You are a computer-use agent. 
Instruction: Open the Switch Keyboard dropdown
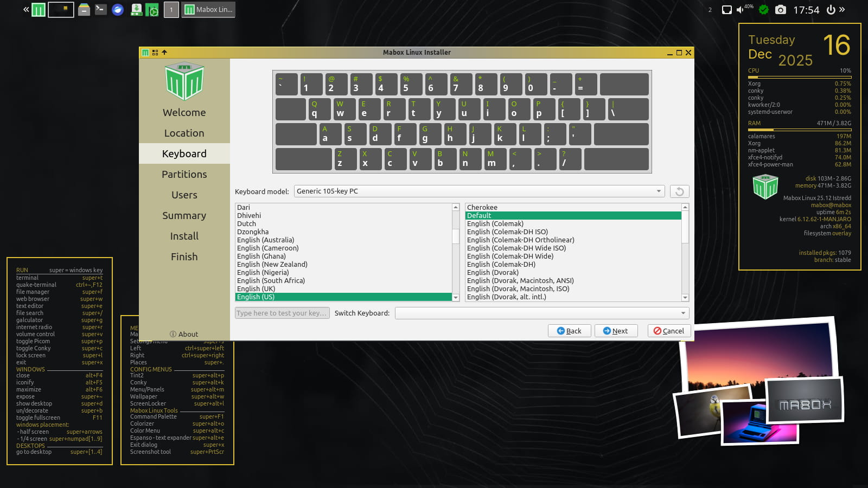pyautogui.click(x=682, y=313)
